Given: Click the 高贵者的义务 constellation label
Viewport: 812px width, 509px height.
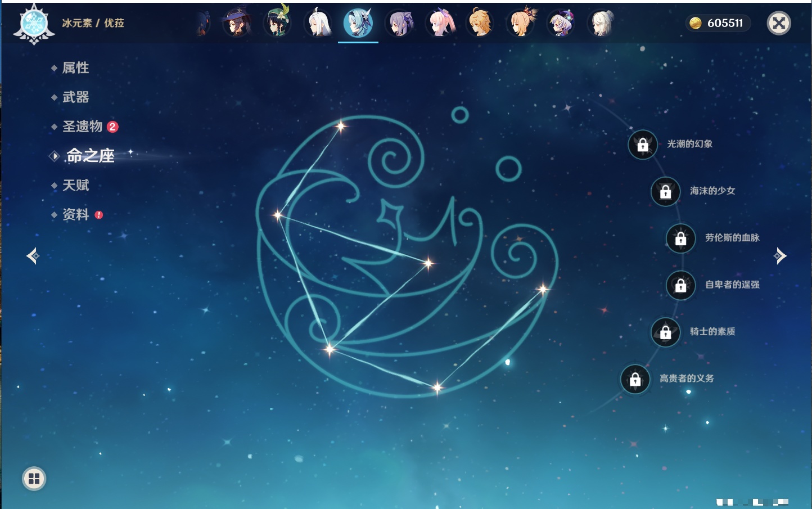Looking at the screenshot, I should pyautogui.click(x=687, y=379).
